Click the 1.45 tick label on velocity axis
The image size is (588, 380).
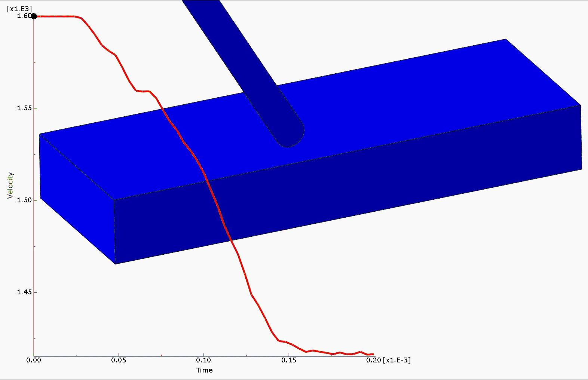pyautogui.click(x=24, y=292)
